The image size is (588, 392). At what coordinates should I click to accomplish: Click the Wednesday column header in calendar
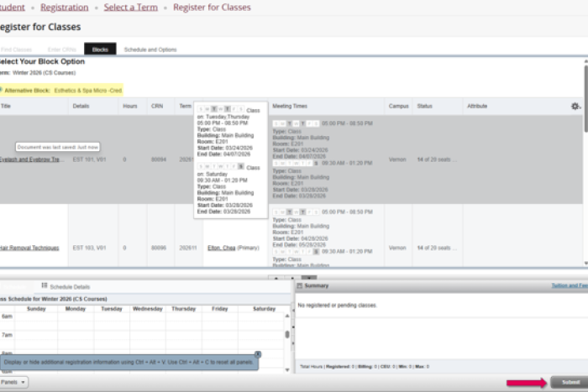tap(148, 309)
